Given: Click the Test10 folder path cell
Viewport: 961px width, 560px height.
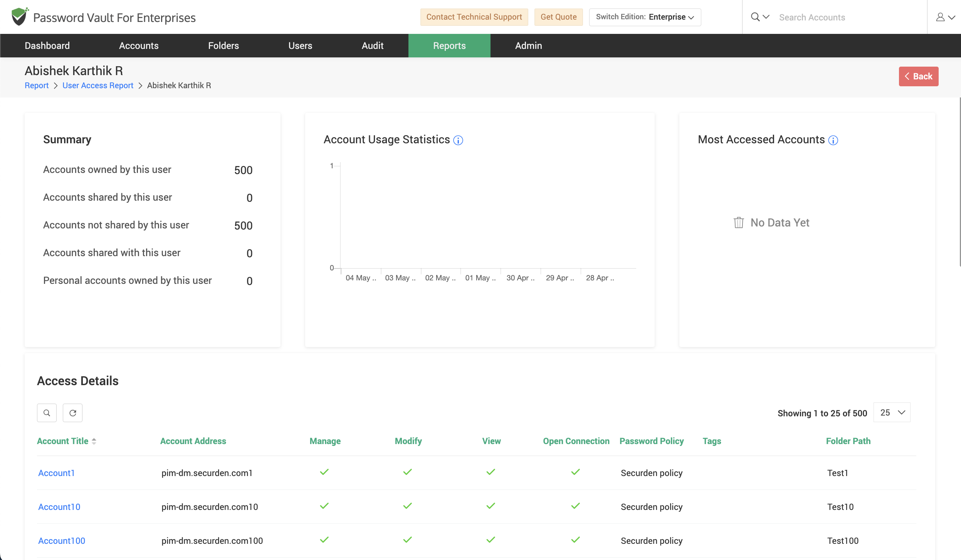Looking at the screenshot, I should click(x=840, y=507).
